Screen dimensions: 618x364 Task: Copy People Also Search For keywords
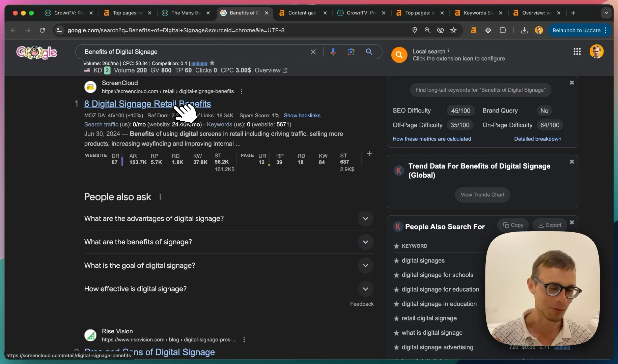[513, 225]
